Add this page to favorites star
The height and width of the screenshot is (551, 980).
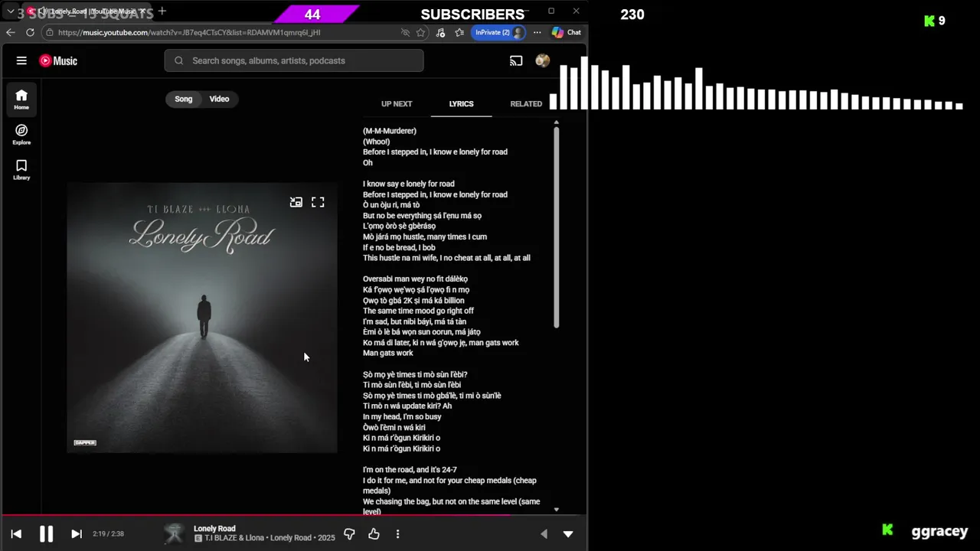421,32
